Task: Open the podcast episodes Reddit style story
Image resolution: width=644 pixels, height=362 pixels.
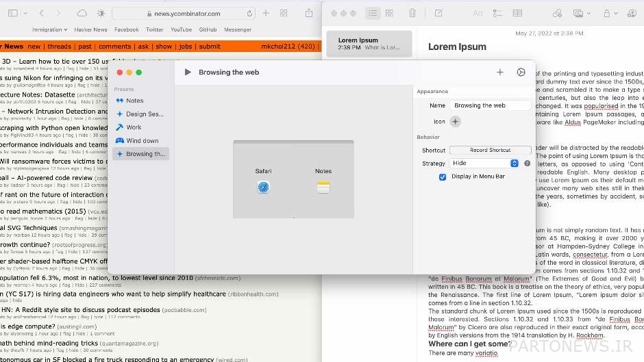Action: [x=80, y=310]
